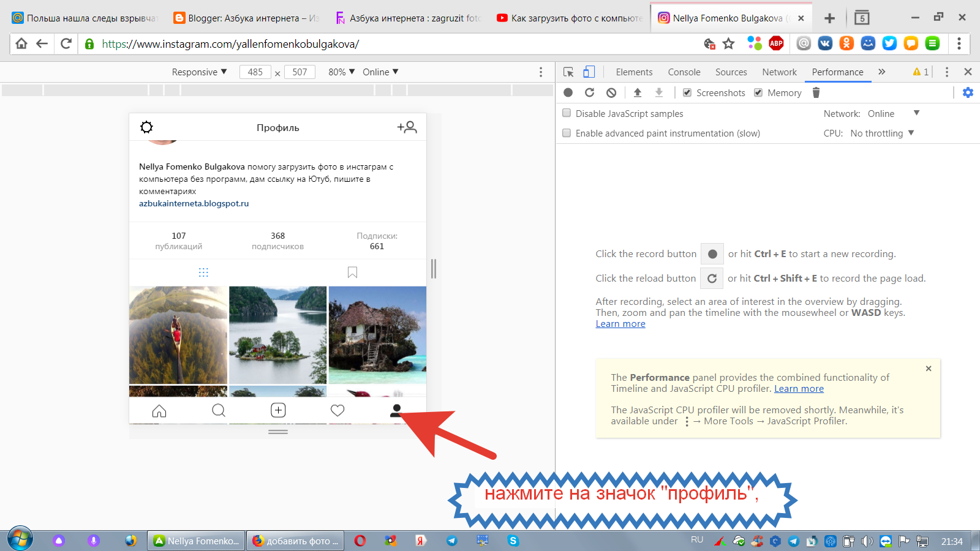This screenshot has width=980, height=551.
Task: Open DevTools customize menu three dots
Action: [947, 72]
